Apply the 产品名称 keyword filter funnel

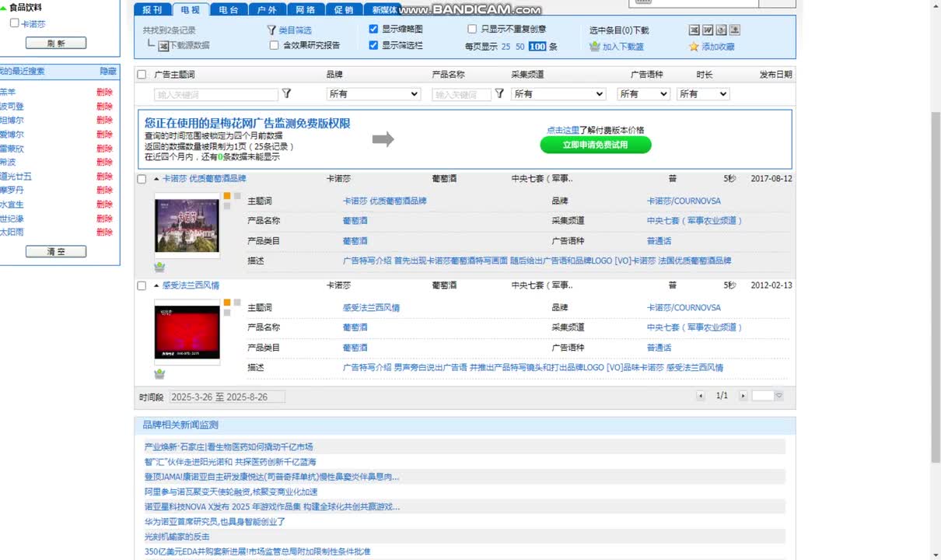point(498,93)
